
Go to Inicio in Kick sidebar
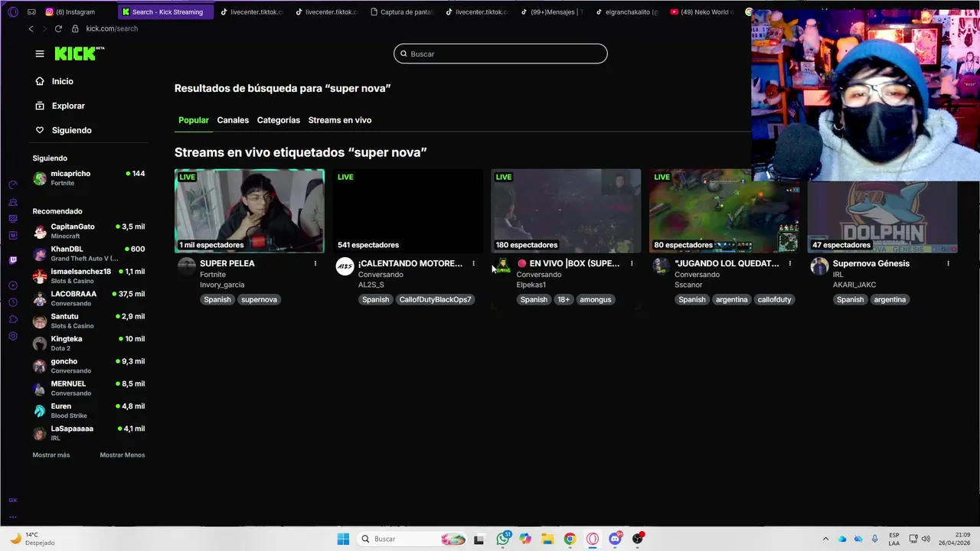point(54,81)
